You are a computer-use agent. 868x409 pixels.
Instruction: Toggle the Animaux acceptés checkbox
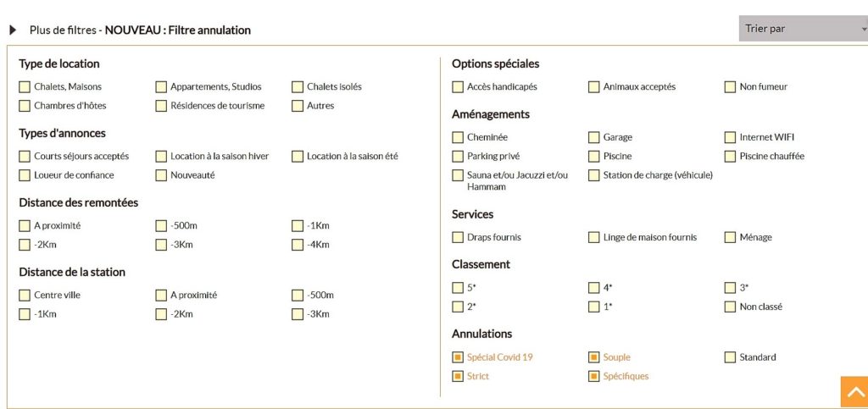pyautogui.click(x=594, y=86)
